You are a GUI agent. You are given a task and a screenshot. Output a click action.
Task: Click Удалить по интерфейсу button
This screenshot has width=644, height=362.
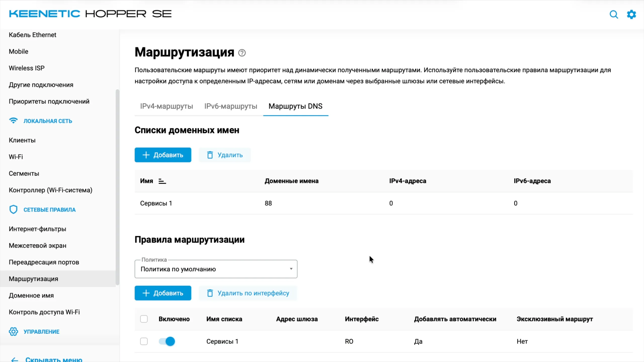tap(248, 293)
